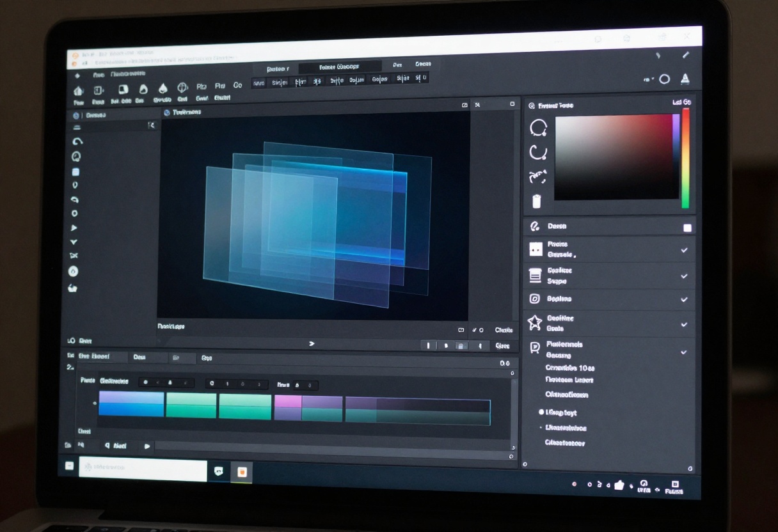Toggle the checkmark on the two-dot square layer

(x=684, y=250)
